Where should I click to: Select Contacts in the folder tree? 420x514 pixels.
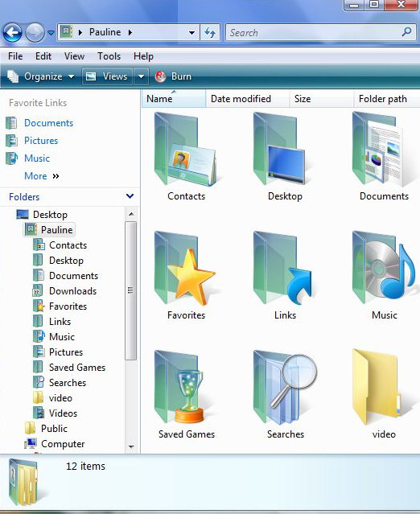pos(60,245)
